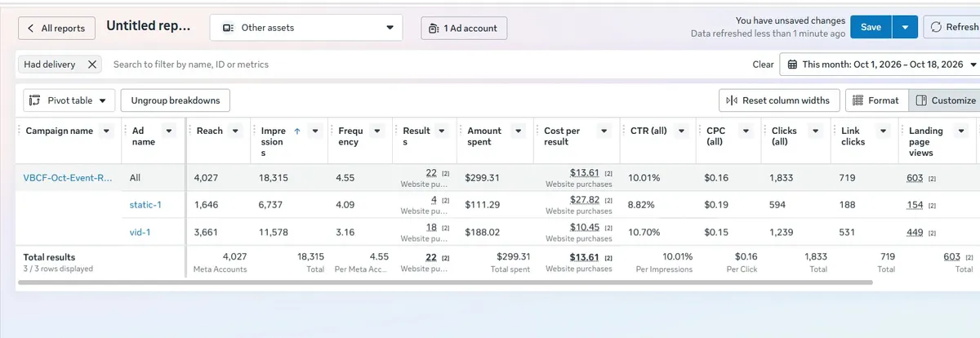Open the static-1 ad link
Viewport: 980px width, 338px height.
(145, 205)
